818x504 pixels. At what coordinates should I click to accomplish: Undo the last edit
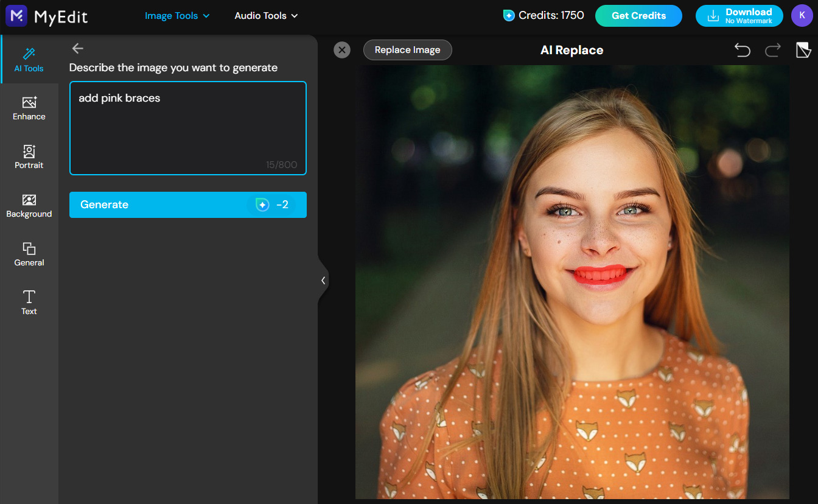coord(742,51)
